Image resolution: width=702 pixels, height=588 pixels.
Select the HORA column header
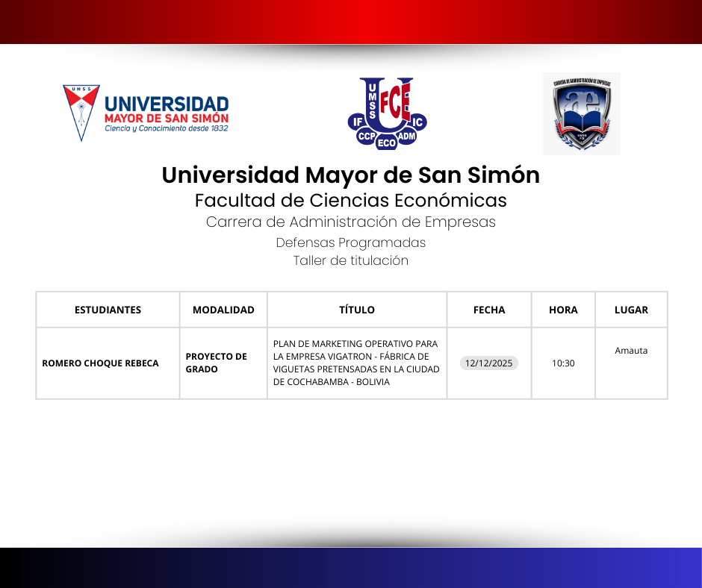[x=563, y=310]
